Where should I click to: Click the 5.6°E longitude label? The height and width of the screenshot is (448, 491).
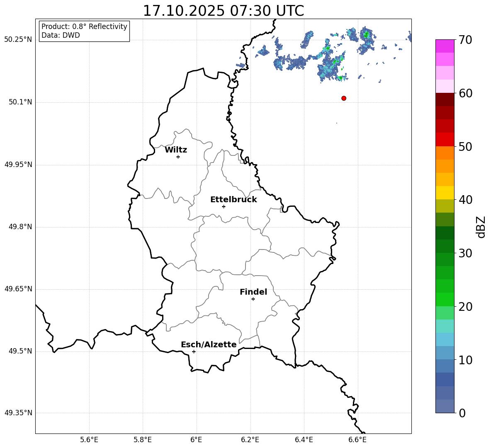(x=89, y=440)
